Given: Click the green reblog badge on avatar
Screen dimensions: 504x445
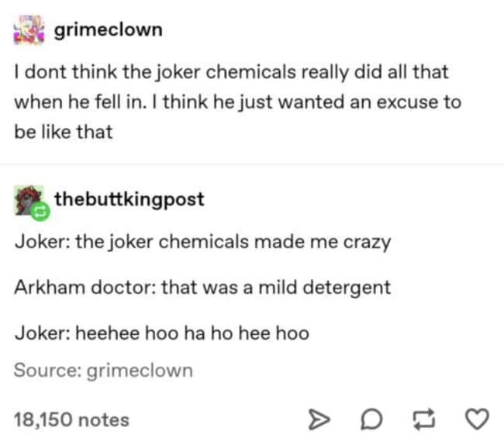Looking at the screenshot, I should pos(40,212).
